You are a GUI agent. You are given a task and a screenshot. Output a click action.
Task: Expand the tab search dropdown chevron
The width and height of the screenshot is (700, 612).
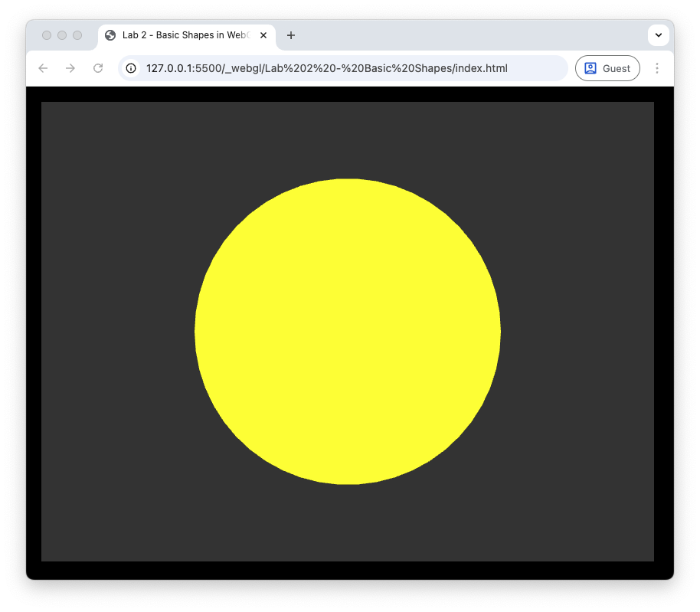click(659, 35)
